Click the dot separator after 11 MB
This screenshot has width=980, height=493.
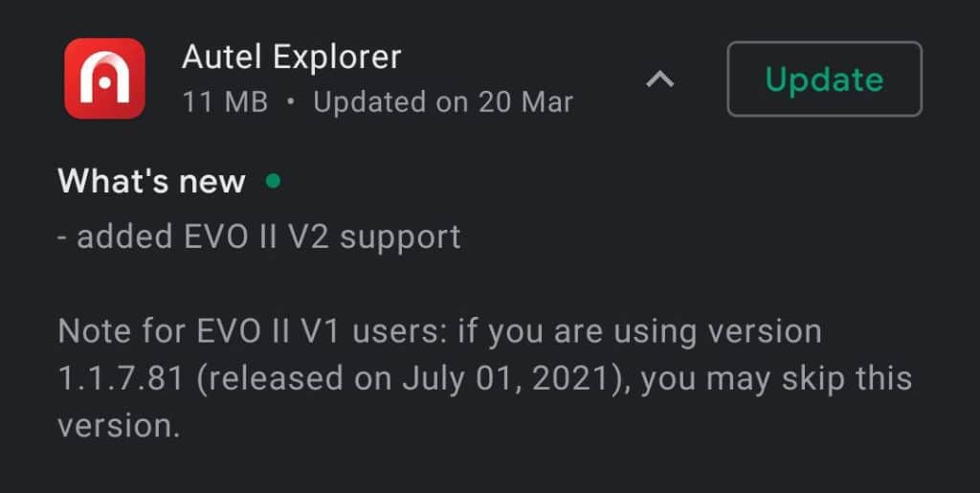pyautogui.click(x=291, y=103)
